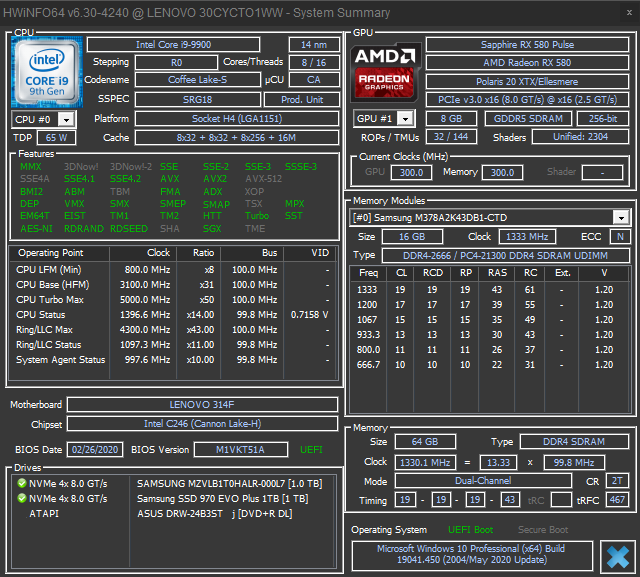Click the VID column header

coord(309,253)
